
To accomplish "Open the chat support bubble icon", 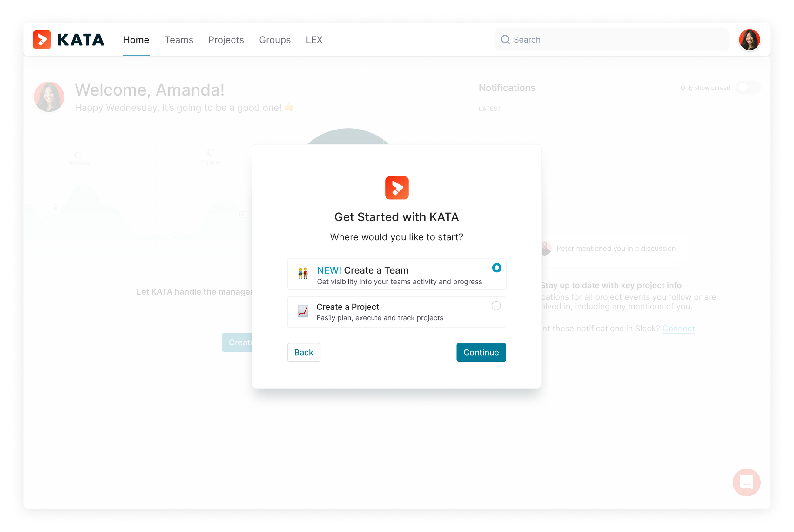I will tap(746, 482).
